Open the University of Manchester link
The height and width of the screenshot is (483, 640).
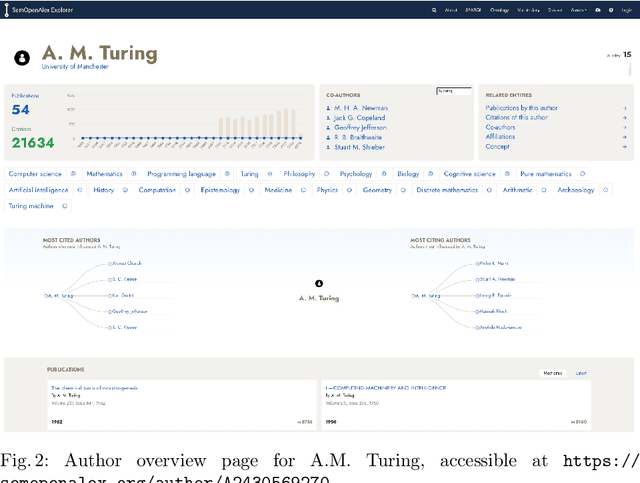(x=75, y=67)
